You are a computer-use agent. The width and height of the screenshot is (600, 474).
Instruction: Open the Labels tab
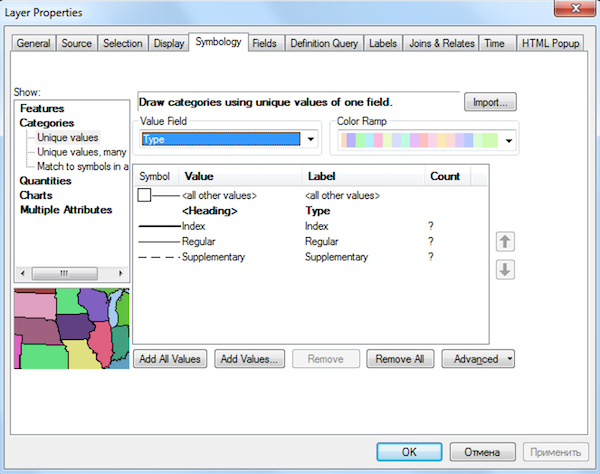click(383, 43)
